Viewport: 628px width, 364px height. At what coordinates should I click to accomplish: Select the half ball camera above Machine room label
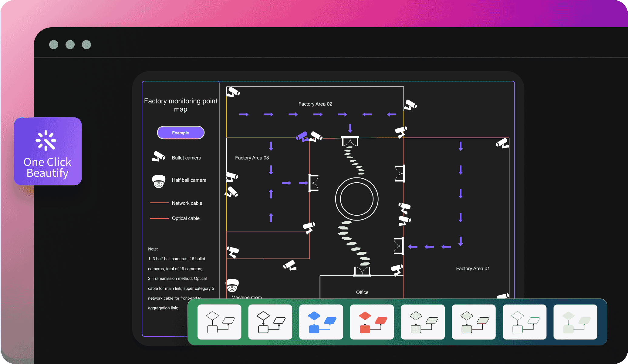[x=232, y=285]
